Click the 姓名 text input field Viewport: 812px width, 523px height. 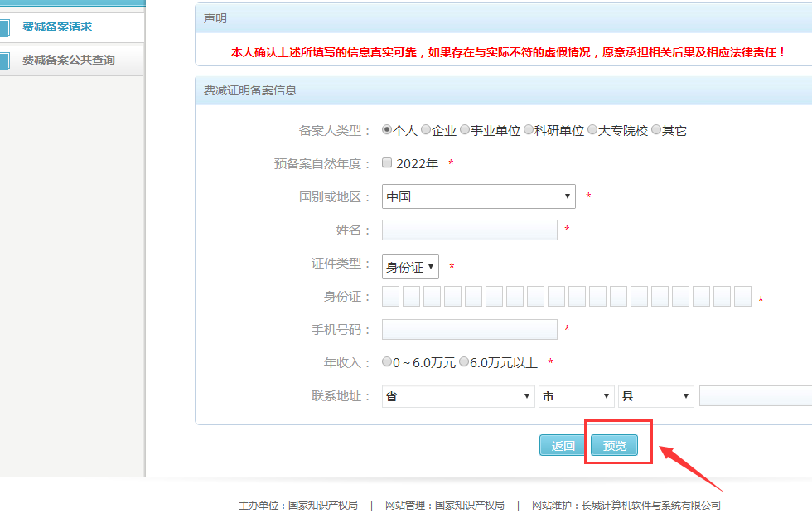[469, 230]
